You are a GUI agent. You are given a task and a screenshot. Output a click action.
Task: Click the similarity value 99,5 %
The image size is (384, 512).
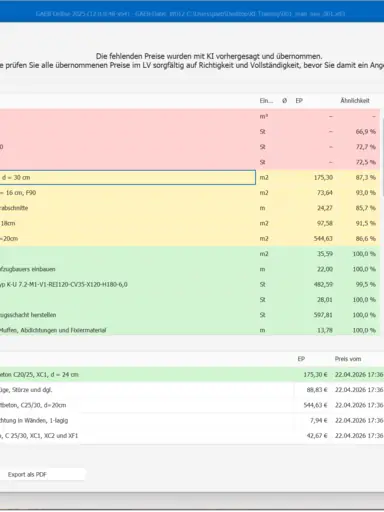366,284
